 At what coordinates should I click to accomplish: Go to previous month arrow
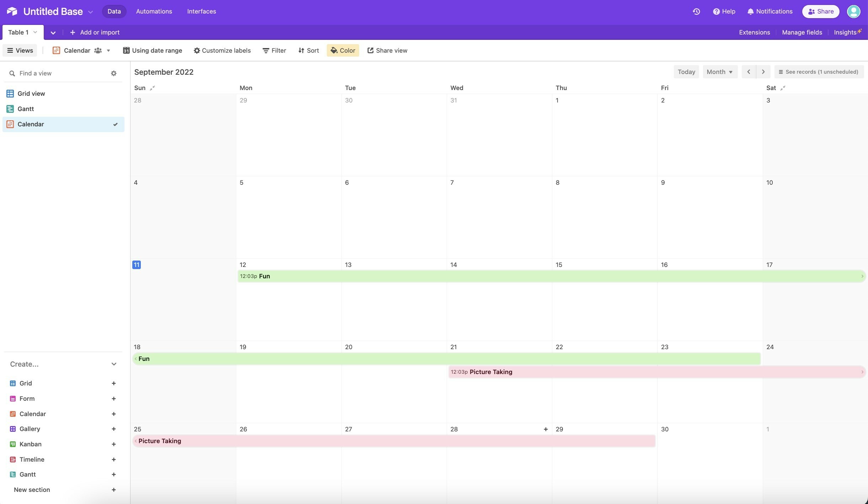[x=749, y=72]
